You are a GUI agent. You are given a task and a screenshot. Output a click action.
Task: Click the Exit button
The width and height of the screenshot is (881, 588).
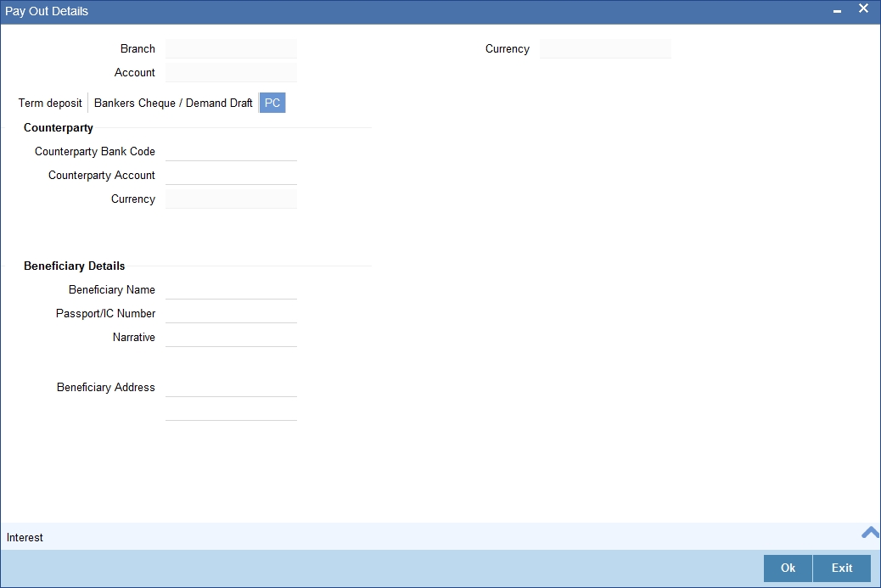point(842,568)
